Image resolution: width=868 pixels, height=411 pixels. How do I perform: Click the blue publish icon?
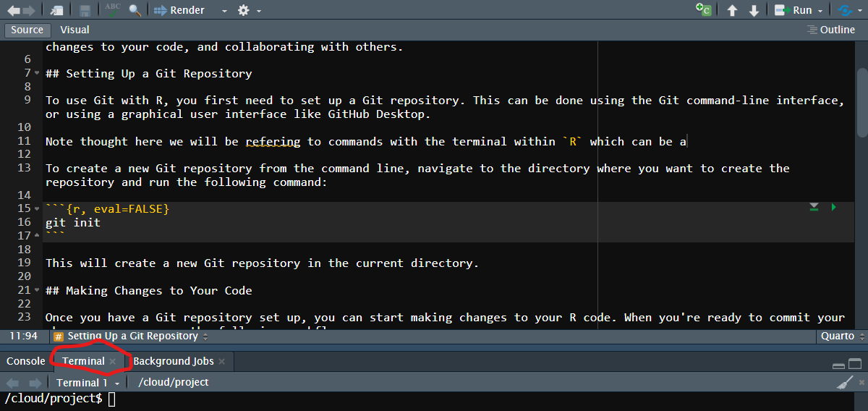click(x=844, y=10)
